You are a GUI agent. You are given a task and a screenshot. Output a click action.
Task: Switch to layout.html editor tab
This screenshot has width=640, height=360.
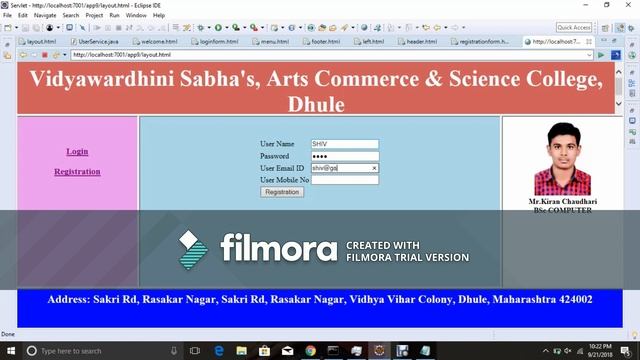[38, 42]
